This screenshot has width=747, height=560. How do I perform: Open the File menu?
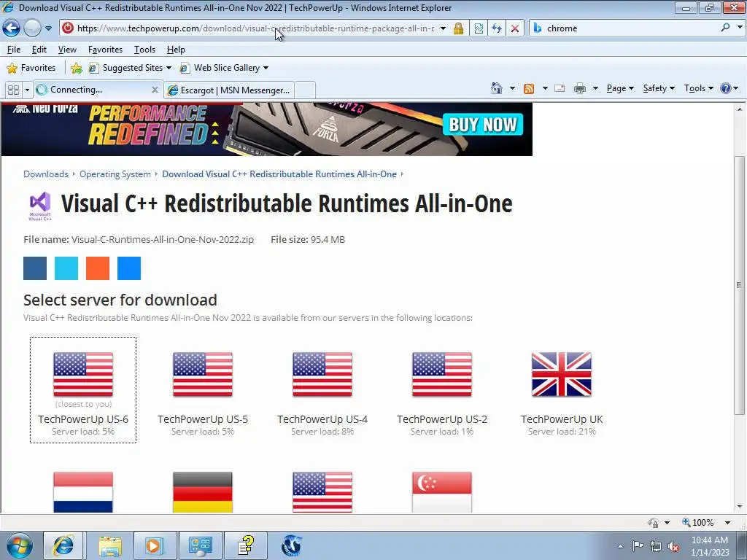[x=14, y=50]
